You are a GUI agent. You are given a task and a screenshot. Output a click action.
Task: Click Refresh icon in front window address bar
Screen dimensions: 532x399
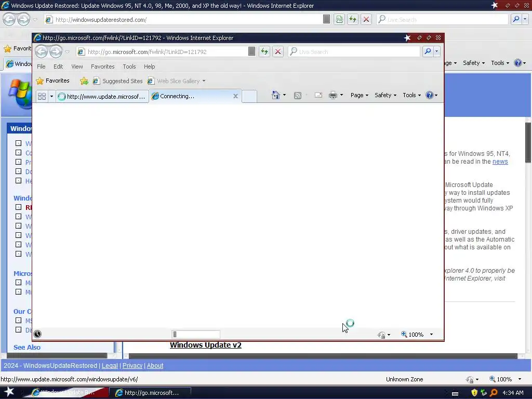click(264, 51)
